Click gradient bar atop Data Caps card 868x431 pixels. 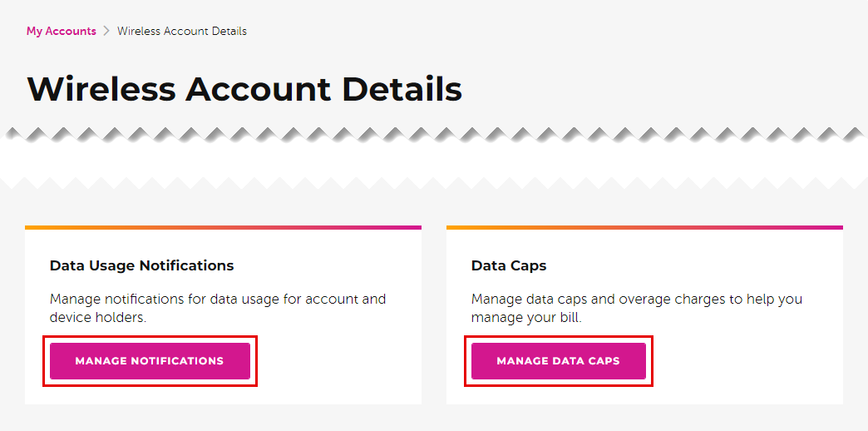(644, 227)
